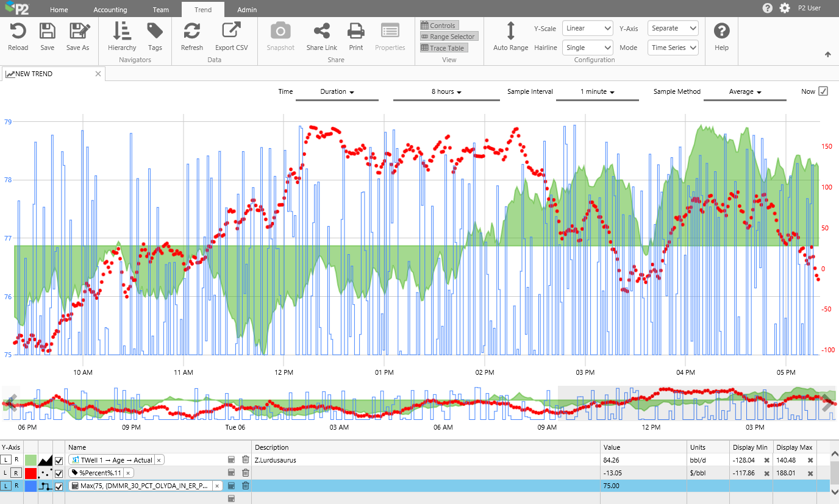Open the Admin tab
The height and width of the screenshot is (504, 839).
247,10
